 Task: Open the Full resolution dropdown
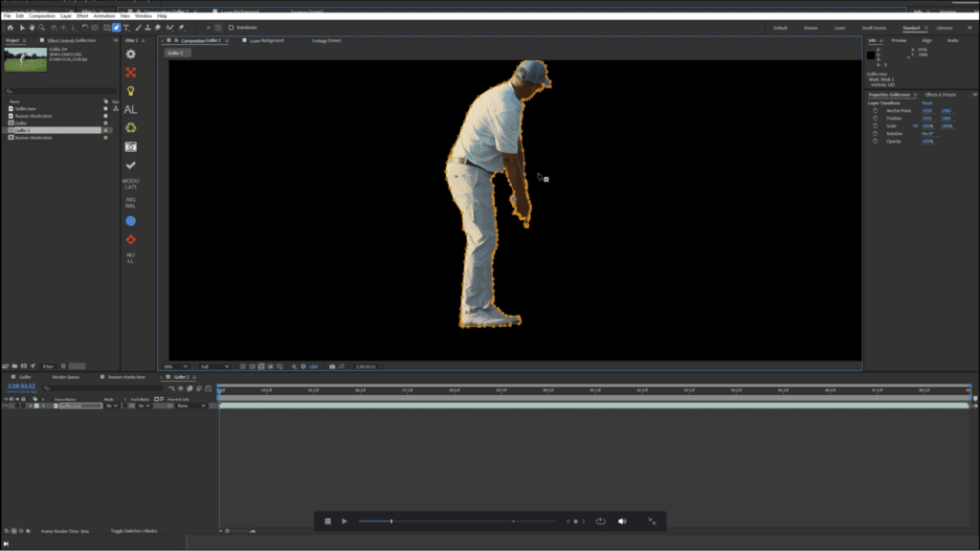click(213, 366)
